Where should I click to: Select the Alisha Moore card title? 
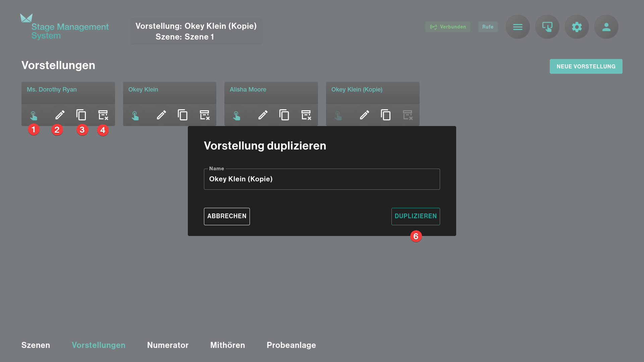coord(248,89)
